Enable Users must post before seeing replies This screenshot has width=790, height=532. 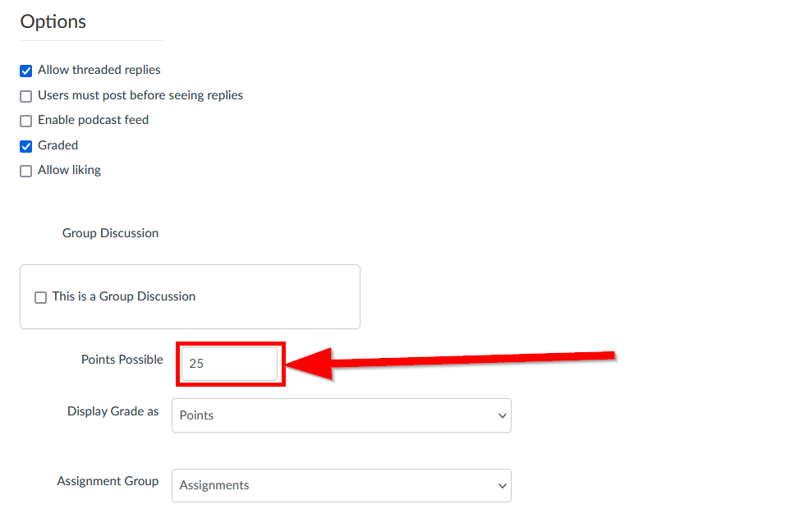25,96
